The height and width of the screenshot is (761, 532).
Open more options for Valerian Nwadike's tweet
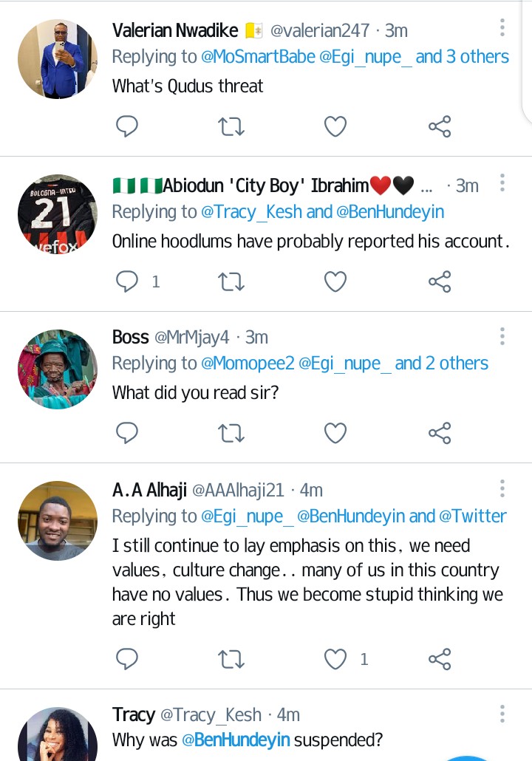(x=502, y=29)
